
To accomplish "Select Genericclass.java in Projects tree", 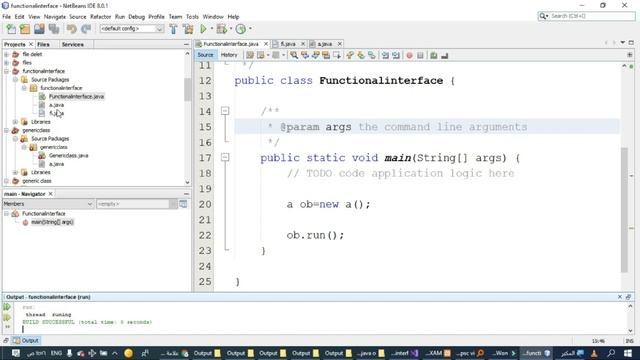I will coord(68,156).
